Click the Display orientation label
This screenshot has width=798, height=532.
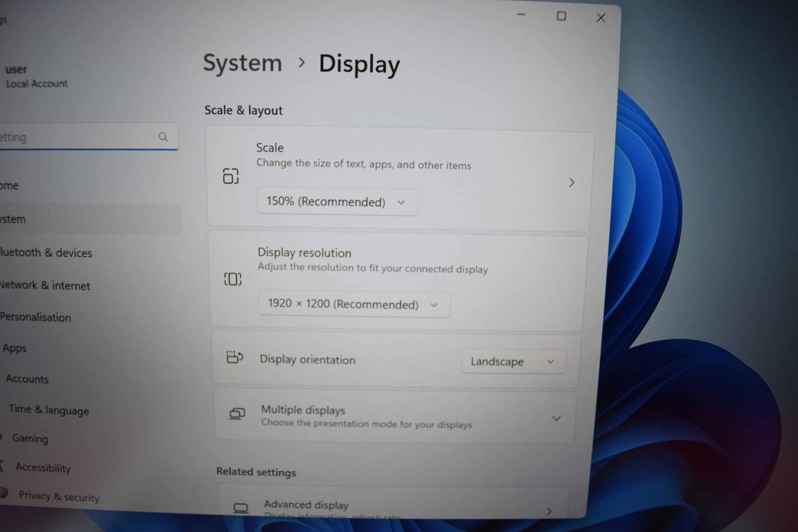308,360
